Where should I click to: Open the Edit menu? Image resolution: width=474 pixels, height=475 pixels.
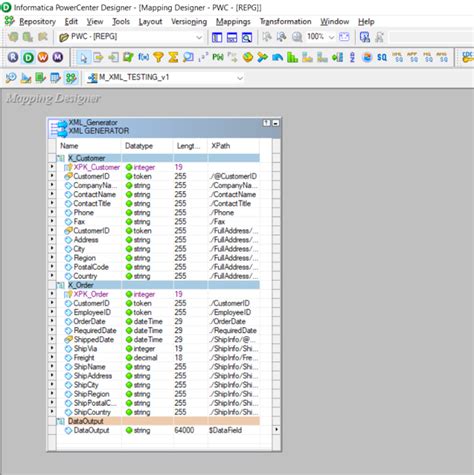tap(71, 22)
